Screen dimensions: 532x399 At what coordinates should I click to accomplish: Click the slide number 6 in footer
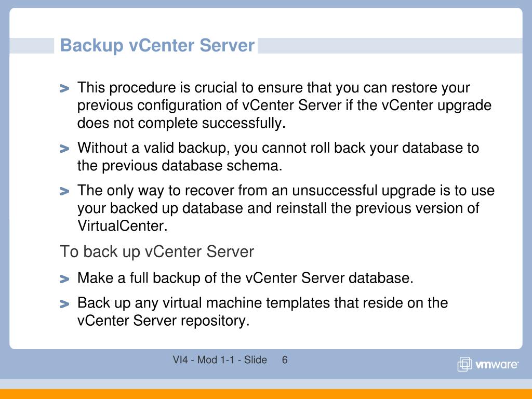(x=285, y=360)
